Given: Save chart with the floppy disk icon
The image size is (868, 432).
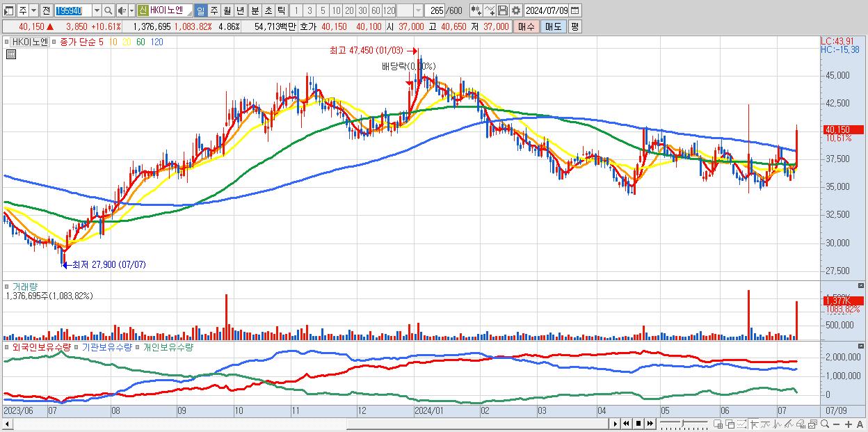Looking at the screenshot, I should [503, 10].
